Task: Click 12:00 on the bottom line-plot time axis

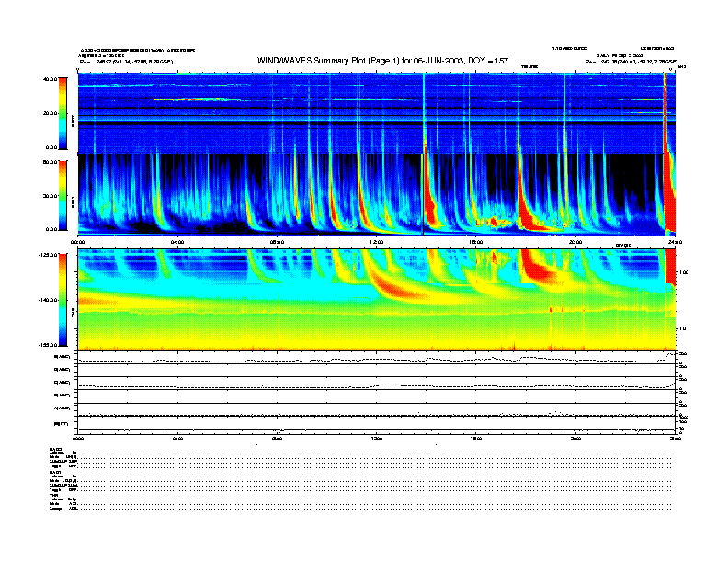Action: [377, 438]
